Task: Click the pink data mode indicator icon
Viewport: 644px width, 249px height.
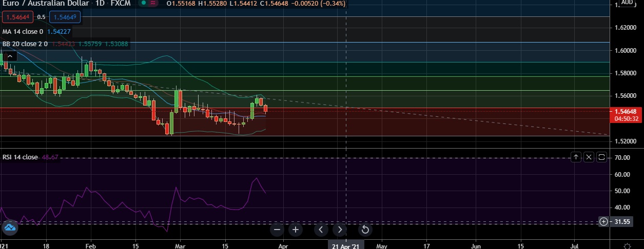Action: pyautogui.click(x=152, y=4)
